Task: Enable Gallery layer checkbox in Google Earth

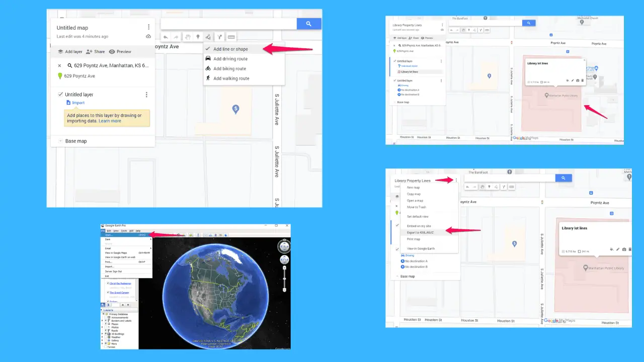Action: pyautogui.click(x=106, y=340)
